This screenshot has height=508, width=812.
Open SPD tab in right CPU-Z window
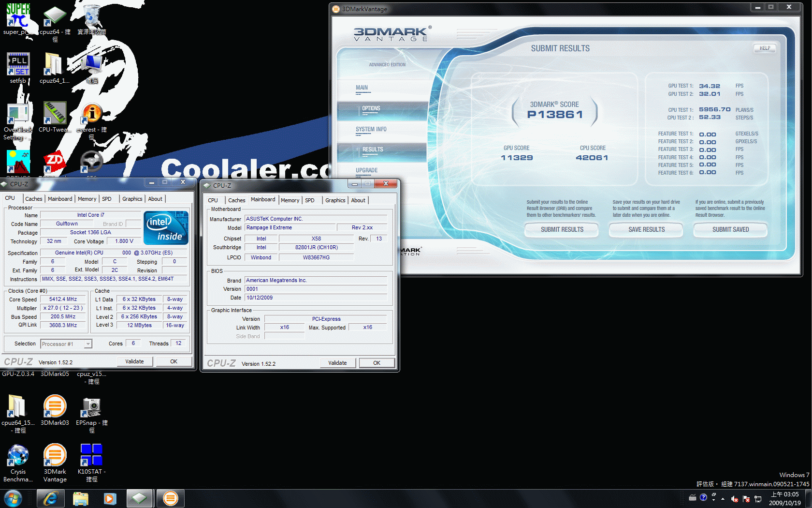[310, 200]
